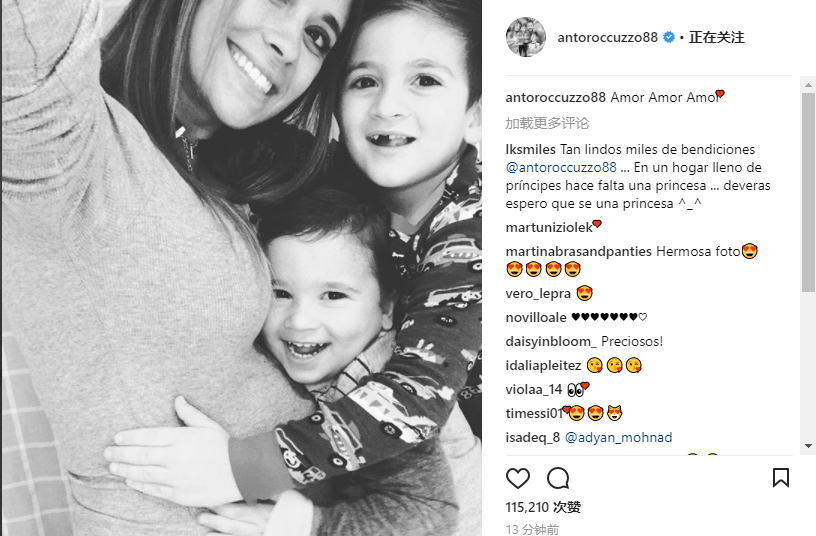Screen dimensions: 816x536
Task: Open daisyinbloom_ commenter profile
Action: [x=551, y=341]
